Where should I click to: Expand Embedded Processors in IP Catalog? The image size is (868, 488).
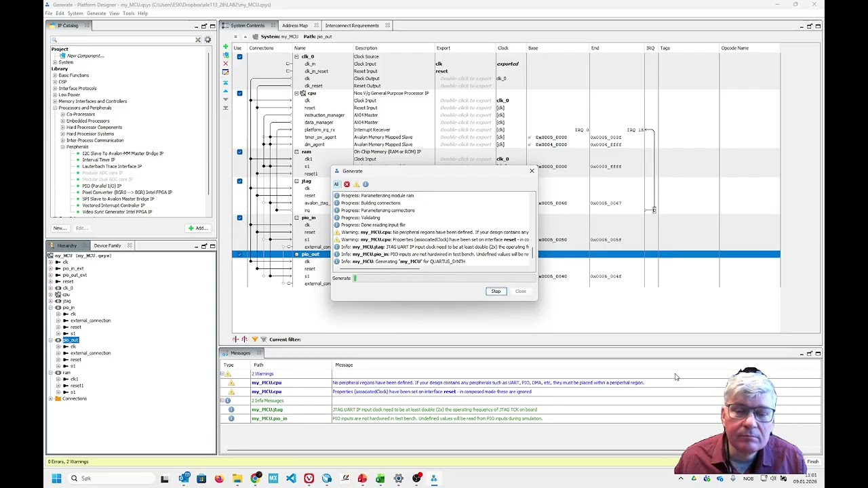click(x=62, y=121)
